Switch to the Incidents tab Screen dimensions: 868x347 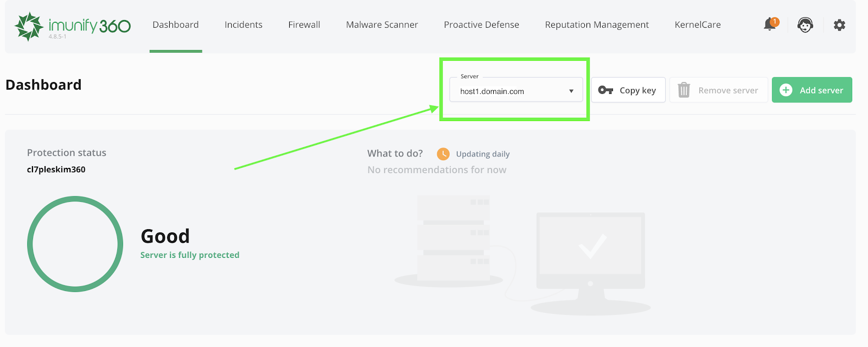click(244, 25)
